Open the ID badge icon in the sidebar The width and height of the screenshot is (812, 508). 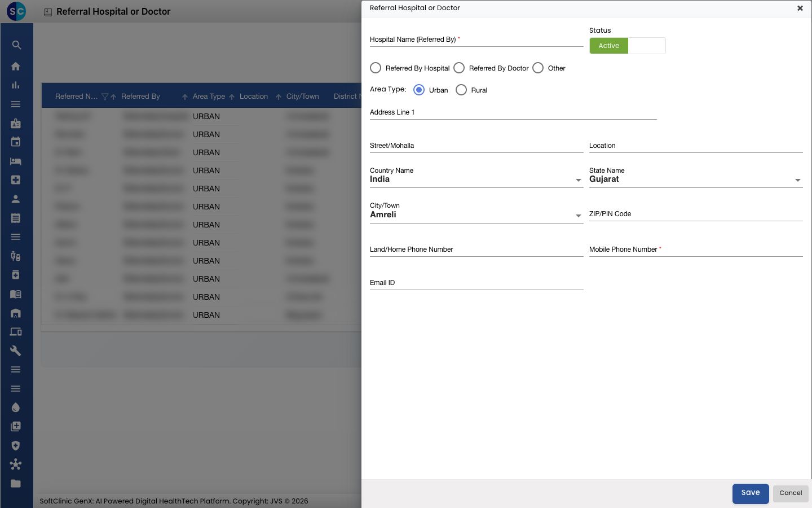[x=16, y=123]
